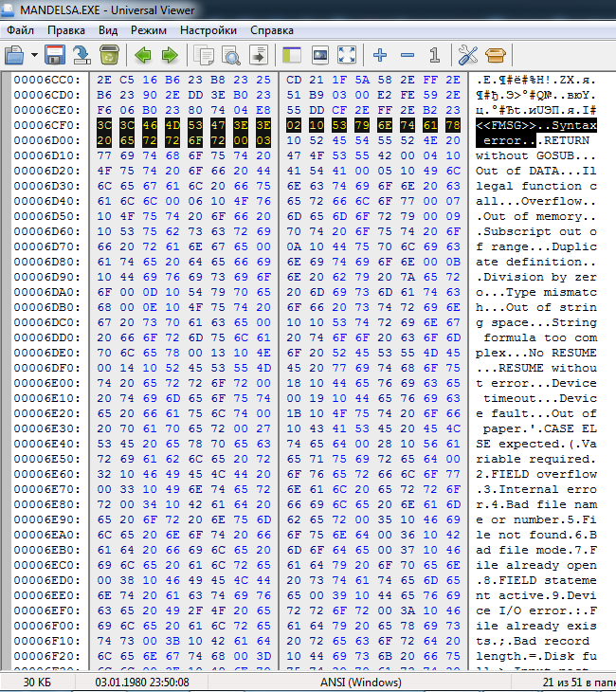The height and width of the screenshot is (692, 616).
Task: Go to next file with right green arrow
Action: (x=170, y=55)
